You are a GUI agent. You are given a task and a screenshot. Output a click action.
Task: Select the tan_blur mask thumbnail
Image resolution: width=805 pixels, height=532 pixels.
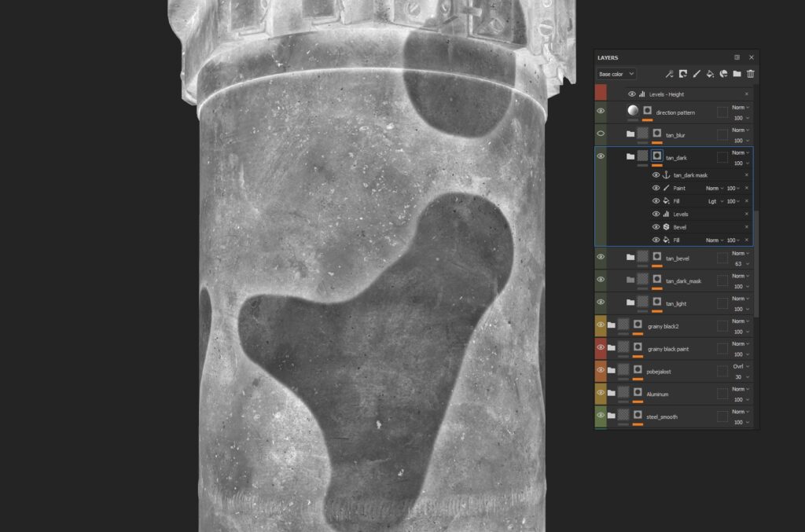click(656, 134)
